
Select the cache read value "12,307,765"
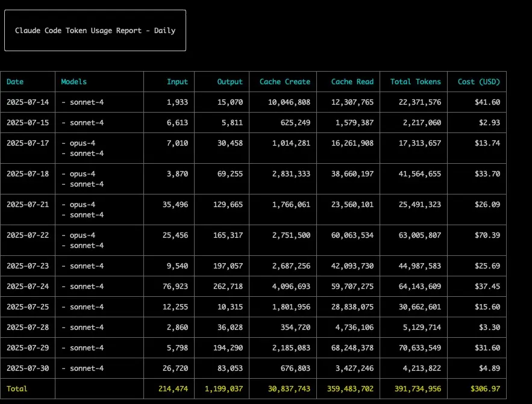(352, 102)
